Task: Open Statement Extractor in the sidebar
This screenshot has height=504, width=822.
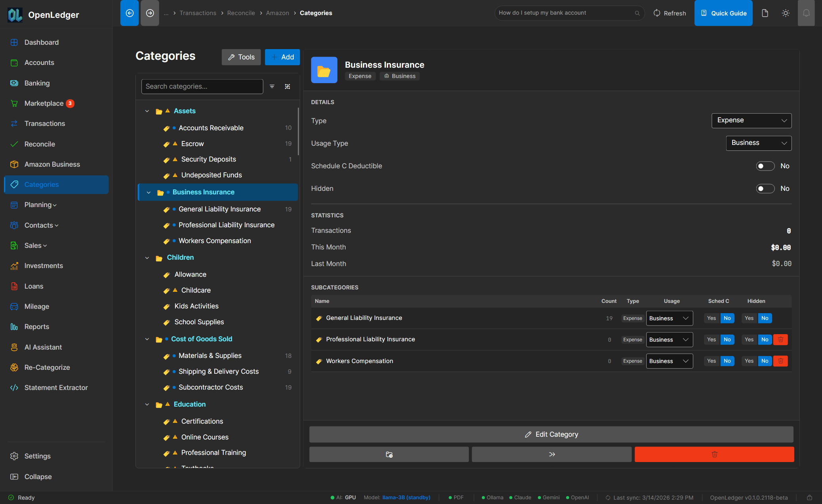Action: (56, 388)
